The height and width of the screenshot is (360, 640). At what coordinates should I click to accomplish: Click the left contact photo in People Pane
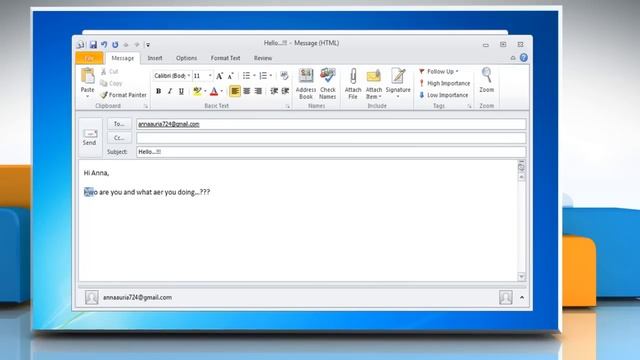(91, 297)
